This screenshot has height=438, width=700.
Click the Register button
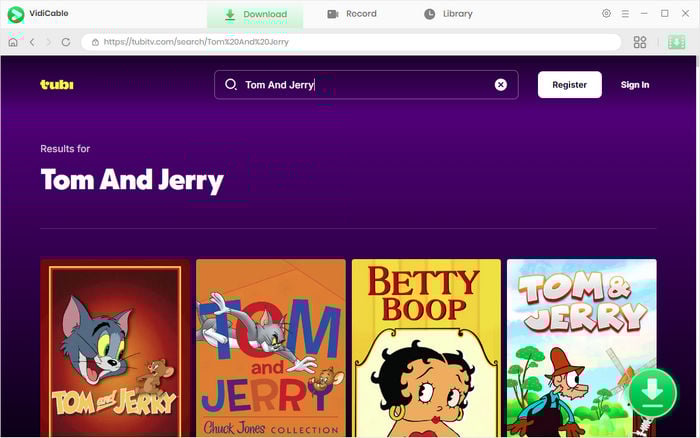point(570,85)
